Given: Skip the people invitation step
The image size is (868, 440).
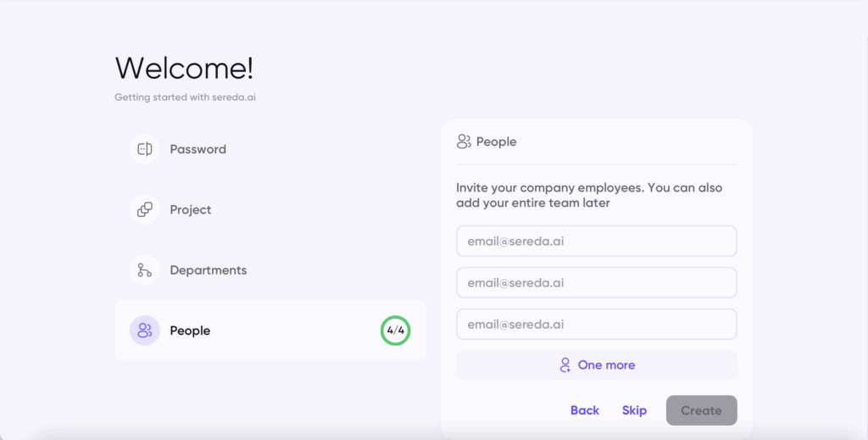Looking at the screenshot, I should click(x=634, y=410).
